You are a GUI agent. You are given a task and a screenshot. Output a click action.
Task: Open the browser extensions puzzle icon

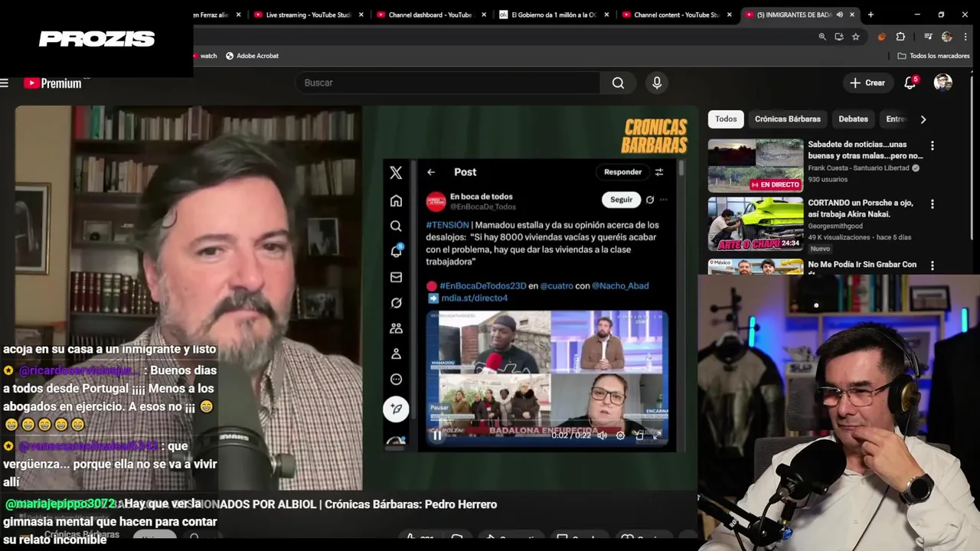click(900, 37)
